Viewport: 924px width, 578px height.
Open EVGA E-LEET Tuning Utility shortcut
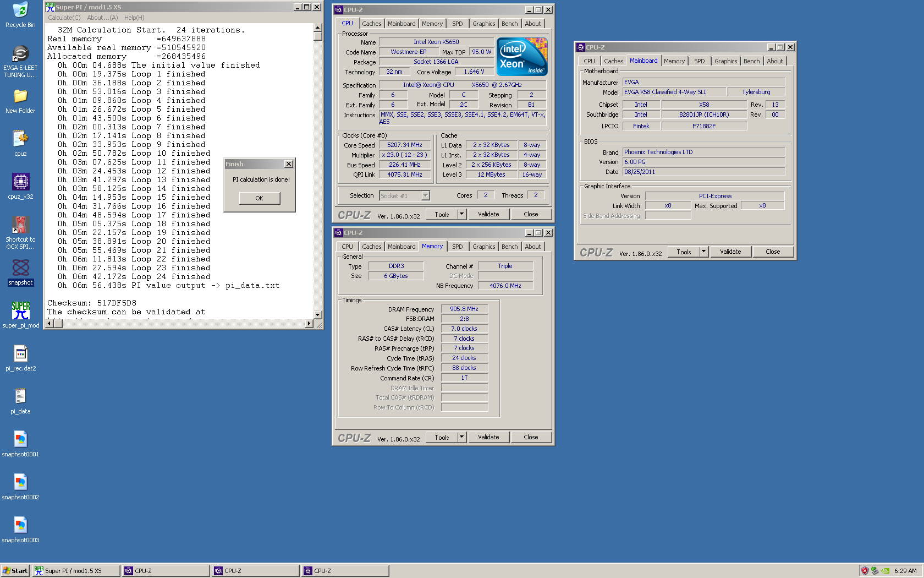point(20,61)
